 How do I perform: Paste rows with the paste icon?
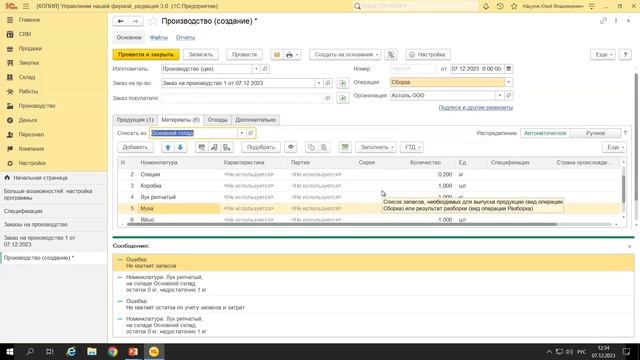(324, 147)
